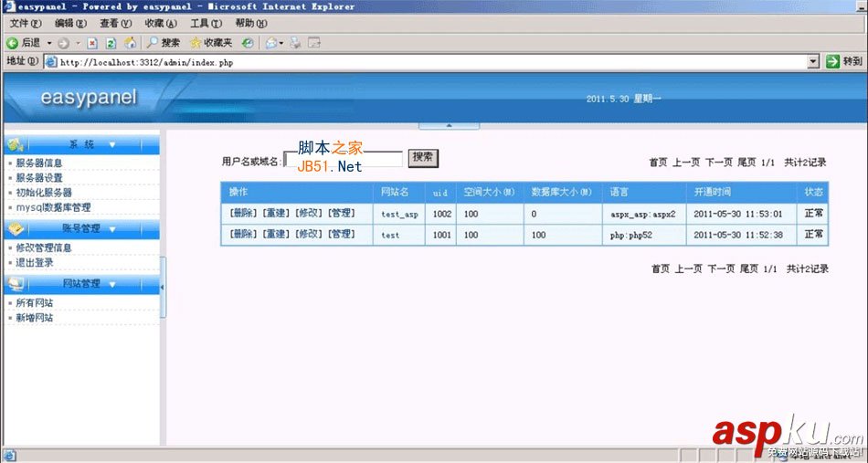Click 删除 for the test_asp site
The image size is (868, 463).
click(x=243, y=214)
